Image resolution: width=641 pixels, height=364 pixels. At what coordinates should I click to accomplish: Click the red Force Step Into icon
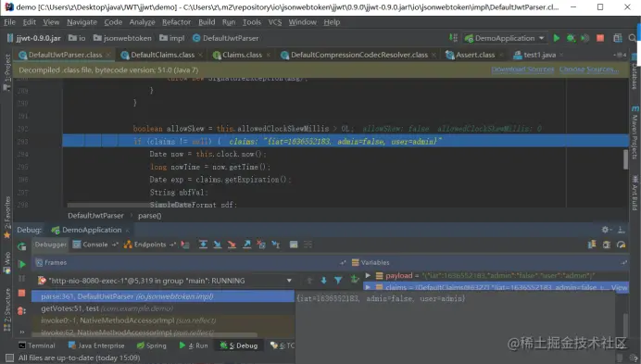click(x=232, y=245)
